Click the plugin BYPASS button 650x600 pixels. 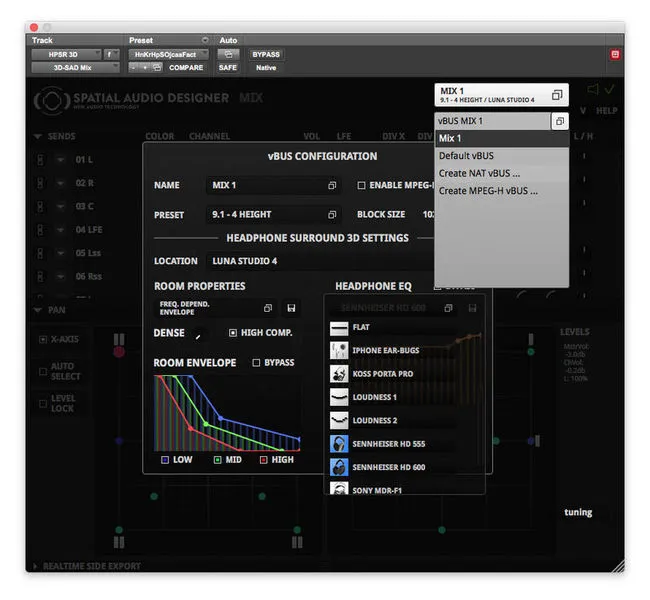(266, 54)
